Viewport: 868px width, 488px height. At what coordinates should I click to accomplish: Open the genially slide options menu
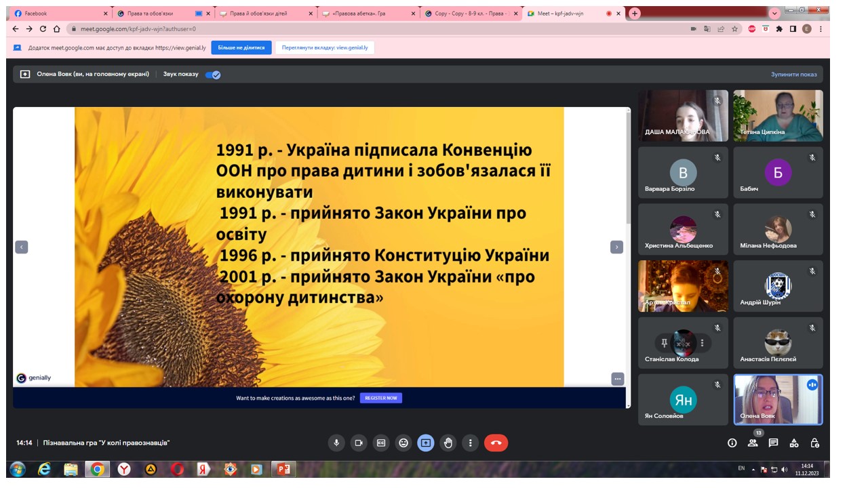point(617,379)
